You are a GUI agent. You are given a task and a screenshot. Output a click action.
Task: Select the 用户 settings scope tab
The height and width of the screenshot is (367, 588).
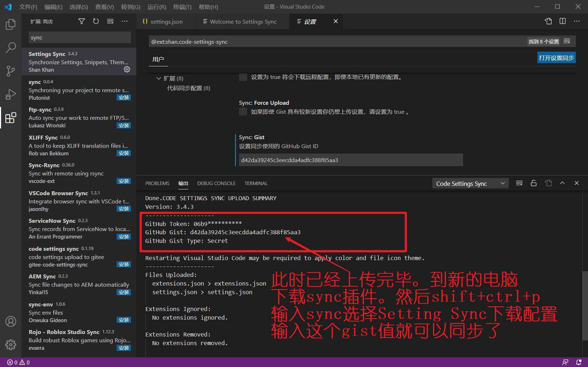point(158,59)
